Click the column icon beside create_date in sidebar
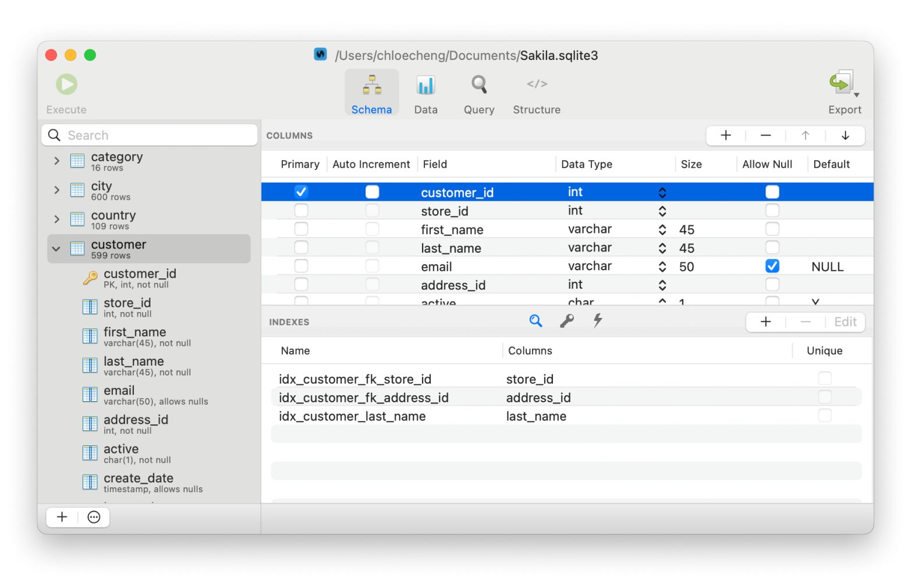 pyautogui.click(x=90, y=482)
